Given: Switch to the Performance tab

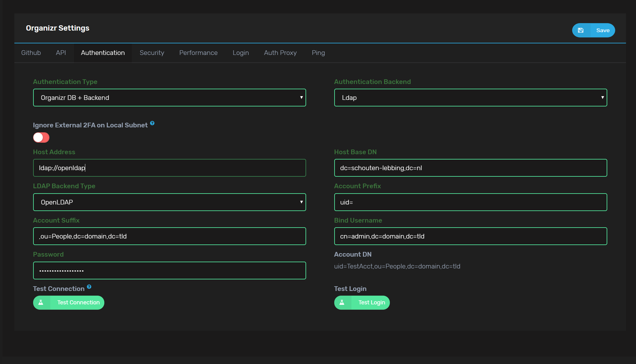Looking at the screenshot, I should (198, 52).
